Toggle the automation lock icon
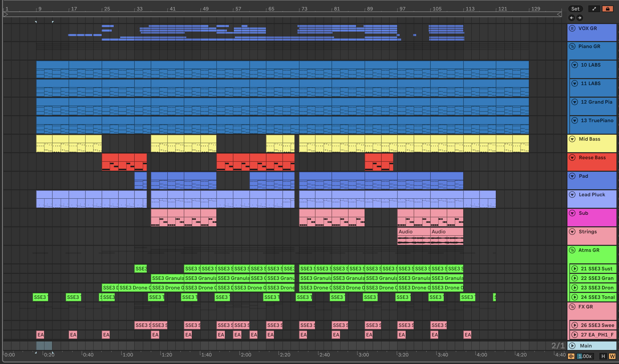Image resolution: width=619 pixels, height=364 pixels. point(607,9)
